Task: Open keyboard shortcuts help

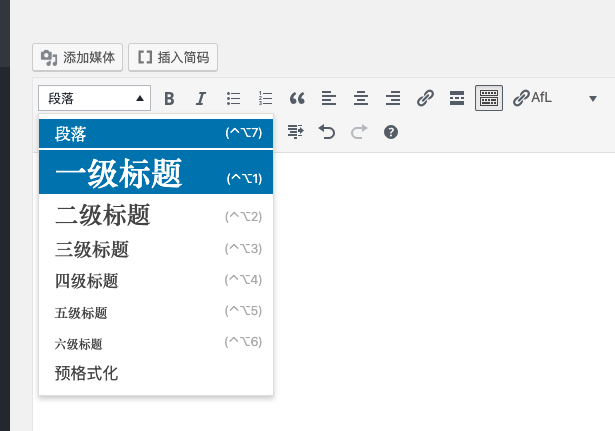Action: click(x=391, y=132)
